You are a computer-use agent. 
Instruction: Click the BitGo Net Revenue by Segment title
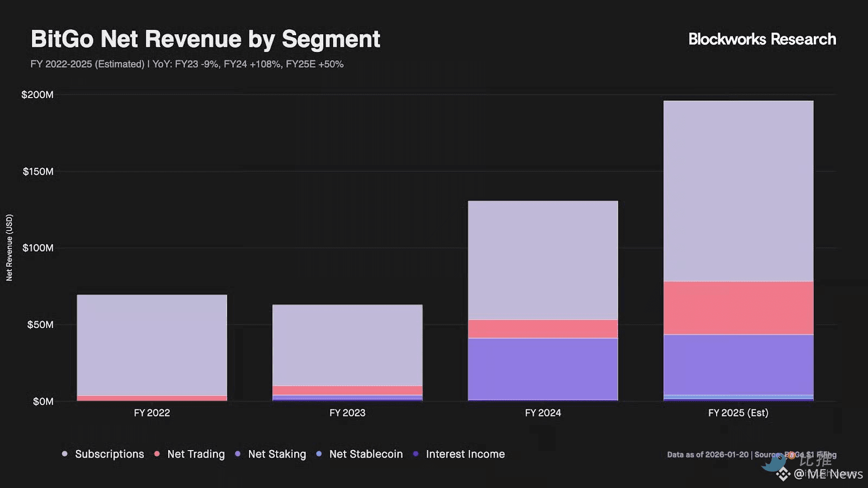[205, 39]
